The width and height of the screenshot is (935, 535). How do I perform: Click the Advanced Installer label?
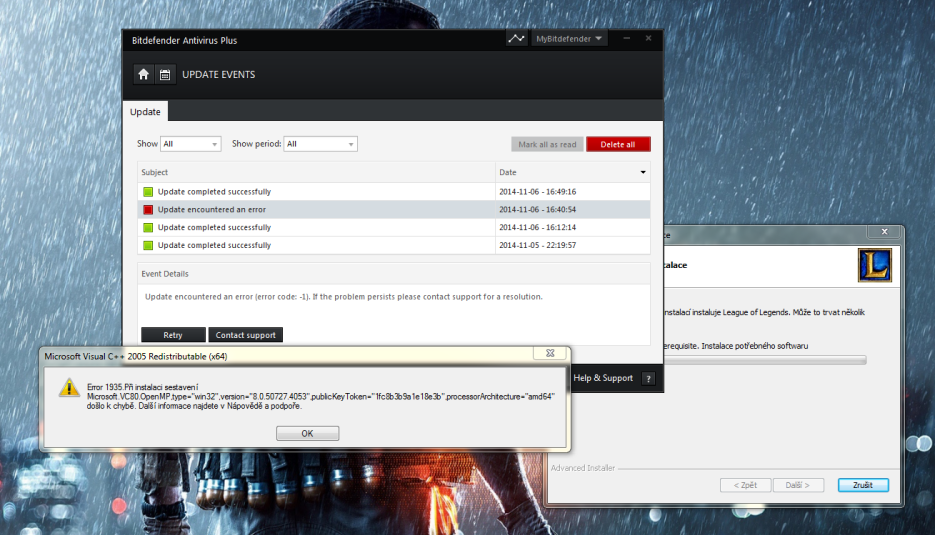coord(583,468)
